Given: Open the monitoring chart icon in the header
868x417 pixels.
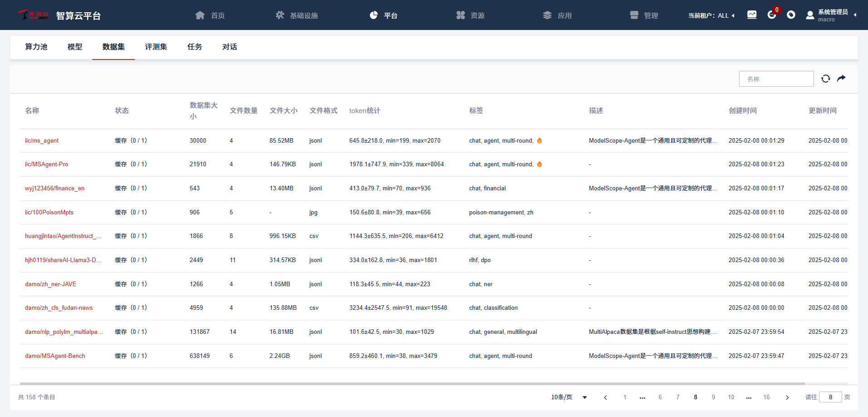Looking at the screenshot, I should (752, 15).
